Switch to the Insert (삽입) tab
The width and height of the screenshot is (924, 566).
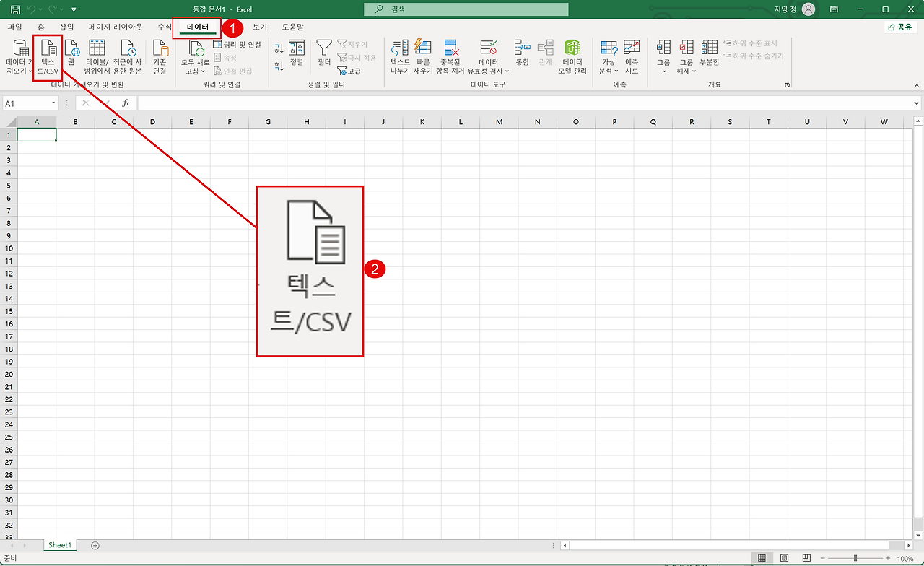coord(66,27)
